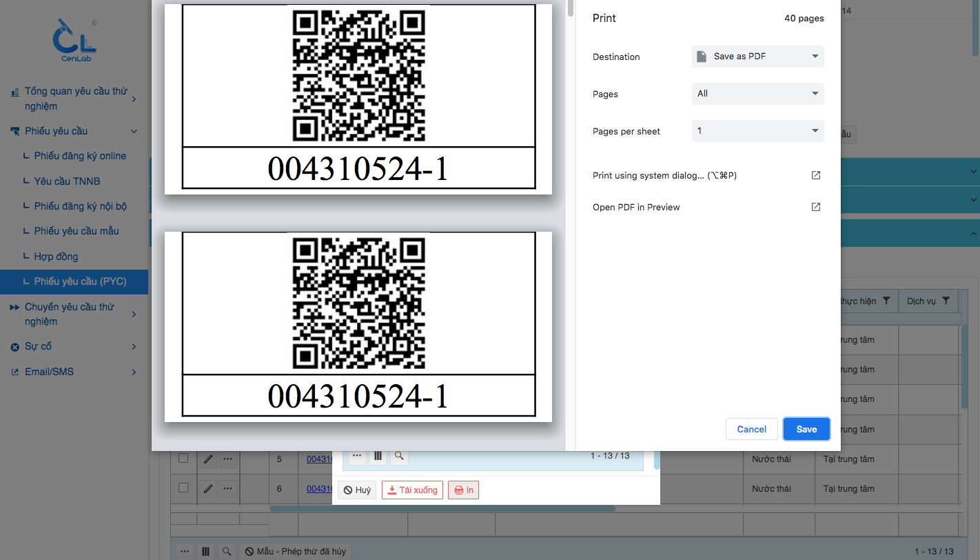Click external-link icon beside Print using system dialog
Viewport: 980px width, 560px height.
click(816, 175)
